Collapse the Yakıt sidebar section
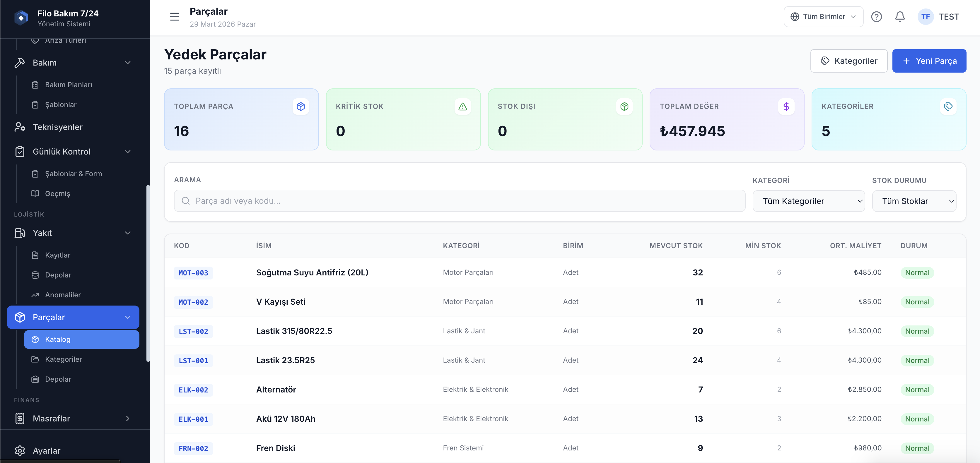980x463 pixels. (x=127, y=233)
